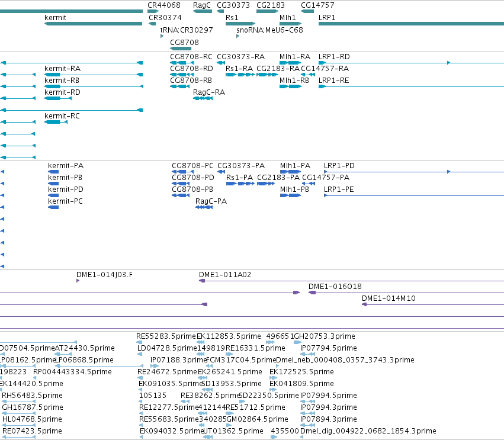Select BAC label DME1-011A02

pyautogui.click(x=225, y=275)
